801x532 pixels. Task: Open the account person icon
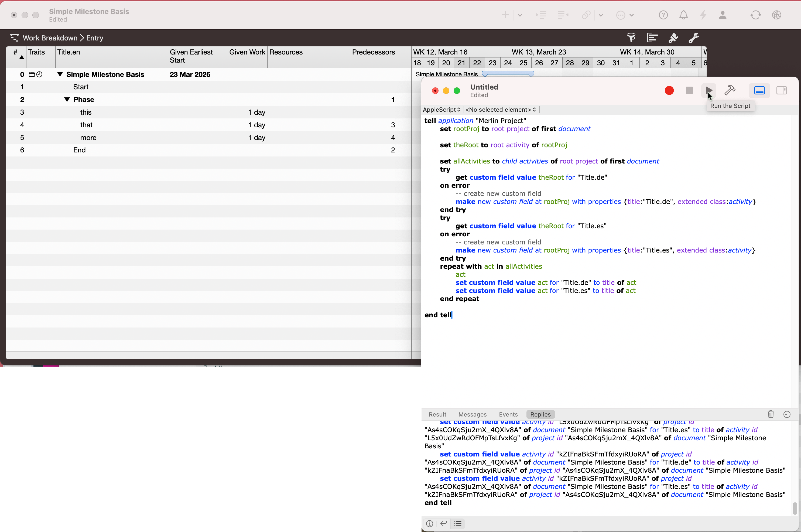pos(723,15)
